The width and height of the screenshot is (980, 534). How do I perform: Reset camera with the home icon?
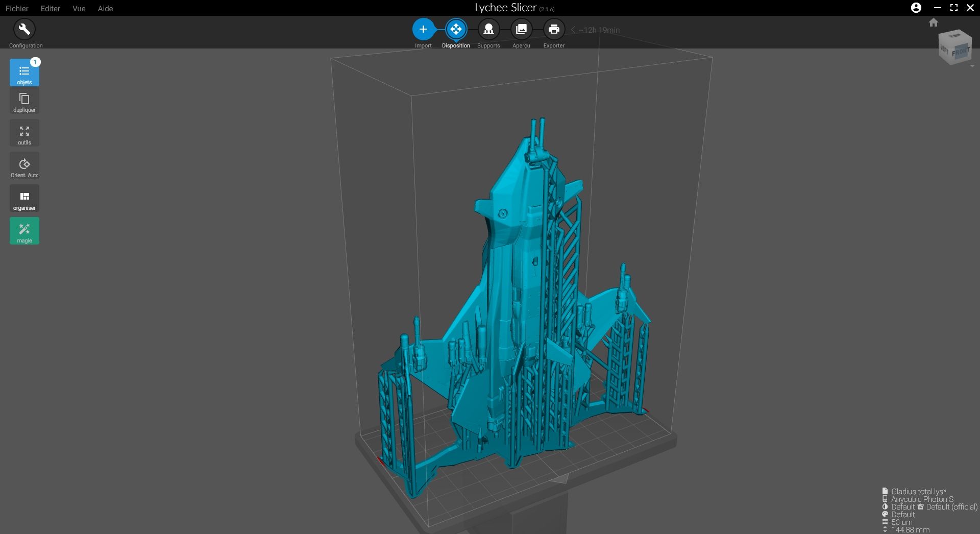[x=934, y=22]
